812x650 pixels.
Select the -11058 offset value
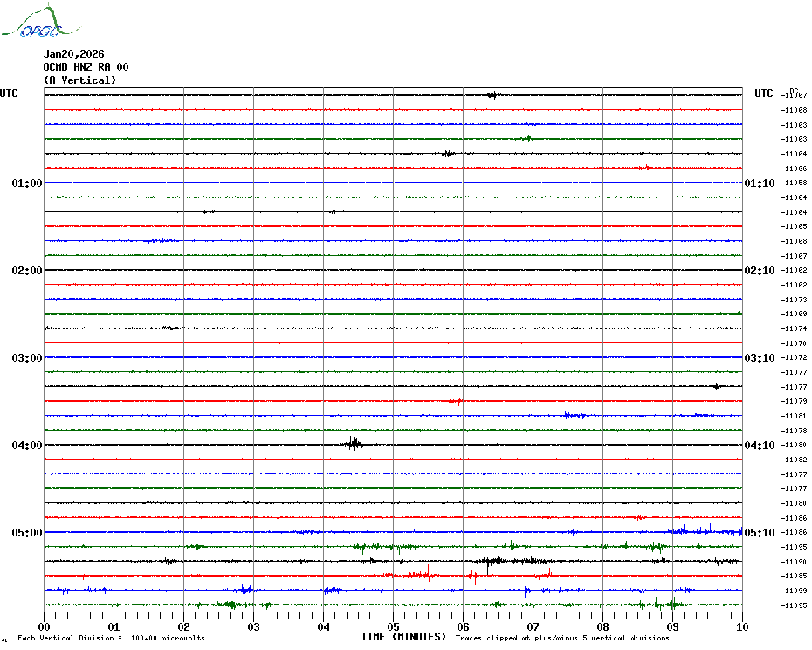(795, 183)
